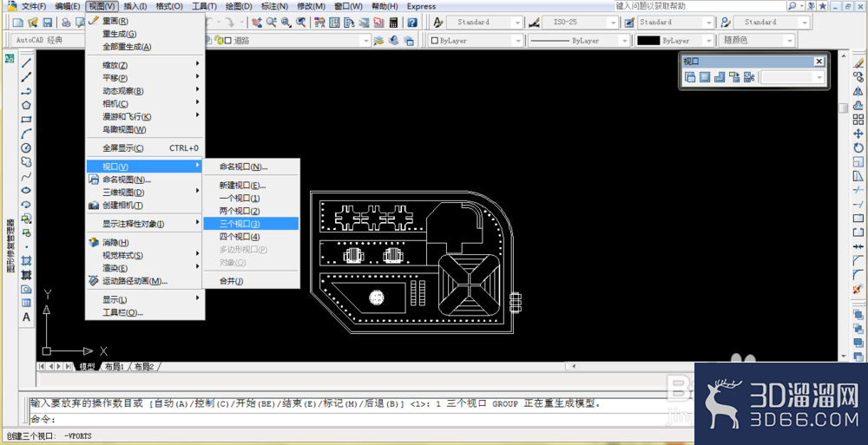Select the Polyline tool

[x=26, y=91]
